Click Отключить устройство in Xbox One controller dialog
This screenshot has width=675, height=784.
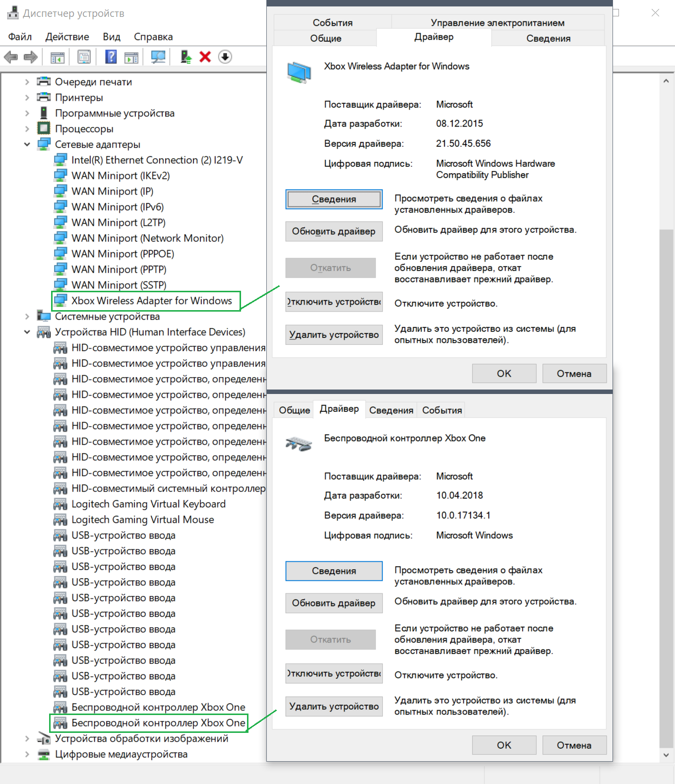[334, 673]
